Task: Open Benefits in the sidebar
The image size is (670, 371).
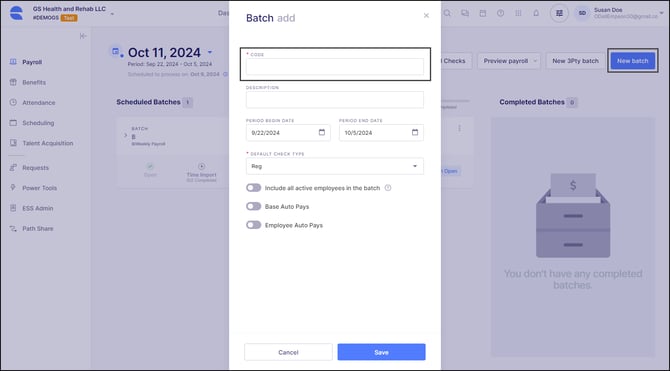Action: click(x=34, y=82)
